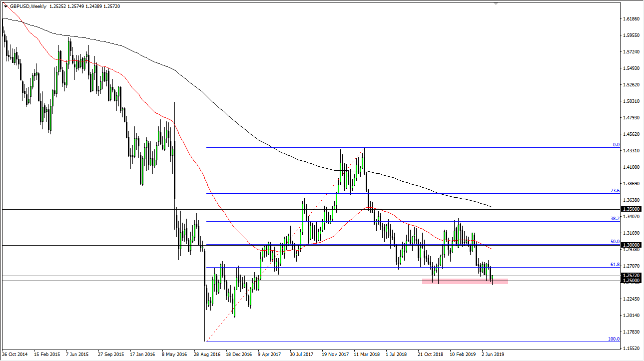The width and height of the screenshot is (644, 361).
Task: Click the pink highlighted support zone rectangle
Action: [465, 281]
